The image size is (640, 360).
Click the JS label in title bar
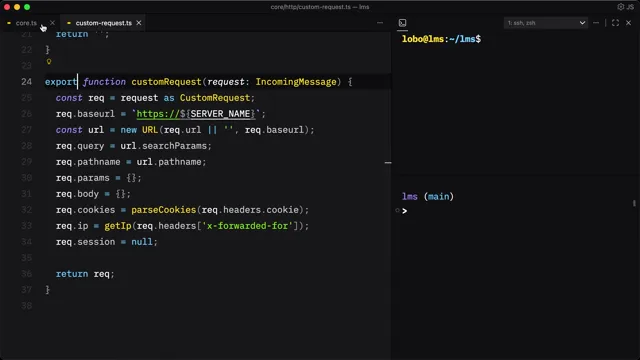click(x=630, y=7)
